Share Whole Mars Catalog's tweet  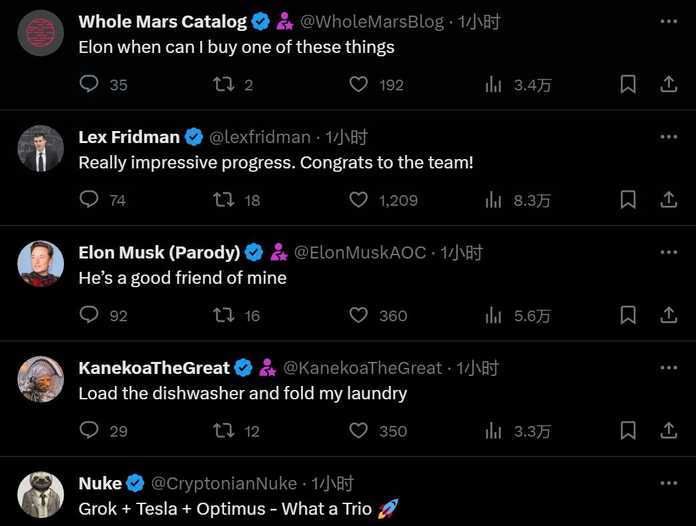point(669,85)
